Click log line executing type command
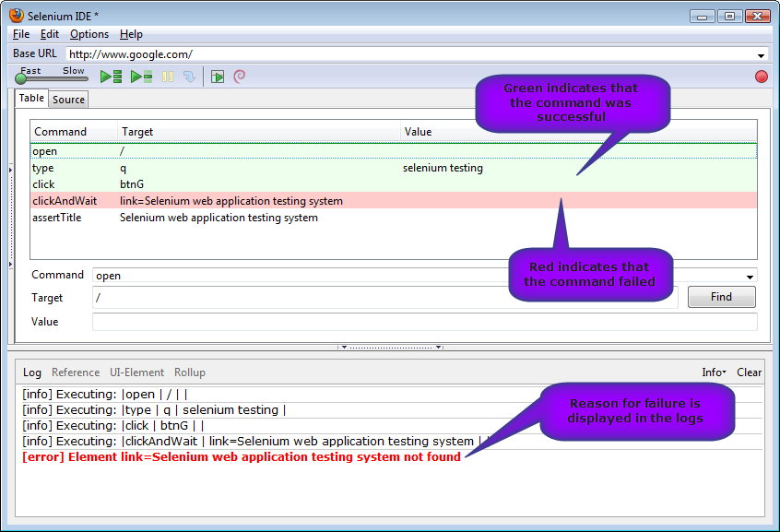This screenshot has width=780, height=532. pyautogui.click(x=154, y=410)
